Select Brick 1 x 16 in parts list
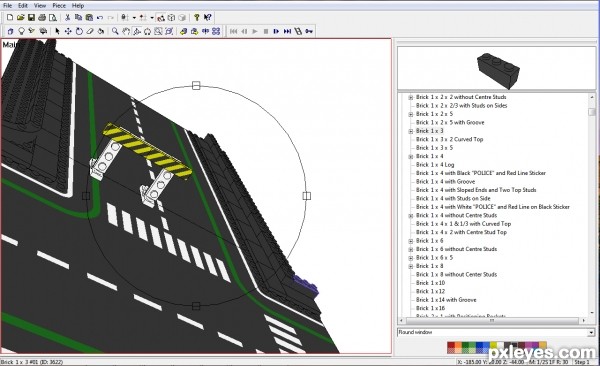Viewport: 600px width, 366px height. pyautogui.click(x=430, y=308)
